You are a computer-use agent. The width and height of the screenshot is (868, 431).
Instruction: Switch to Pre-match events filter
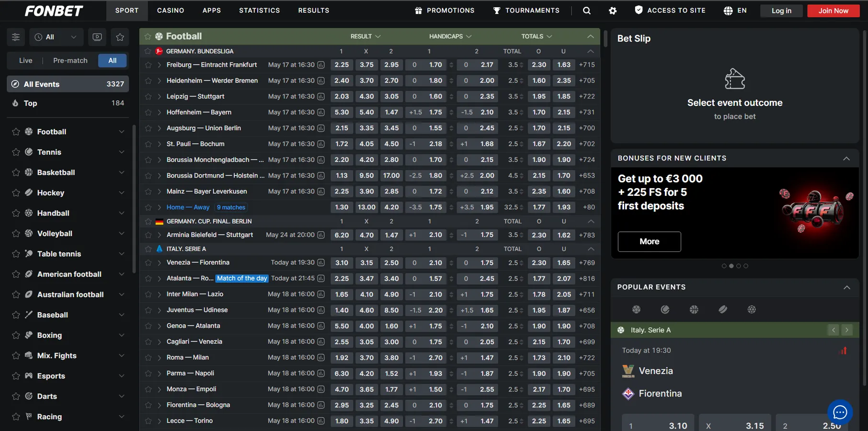click(x=70, y=60)
